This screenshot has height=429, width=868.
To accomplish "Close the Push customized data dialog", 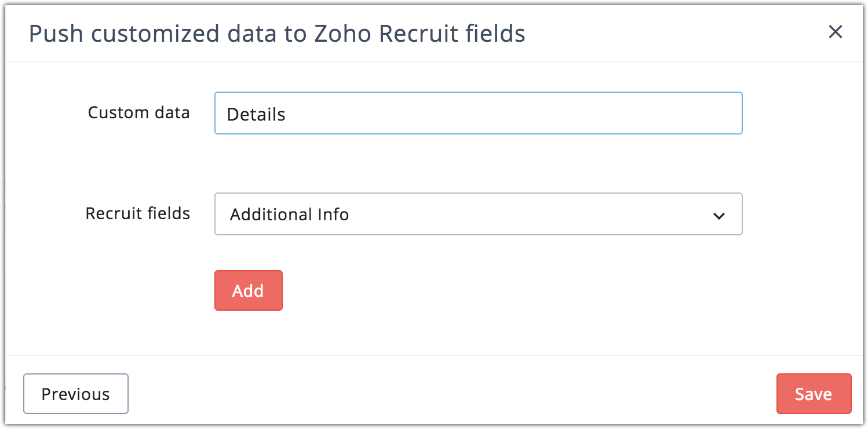I will [835, 32].
